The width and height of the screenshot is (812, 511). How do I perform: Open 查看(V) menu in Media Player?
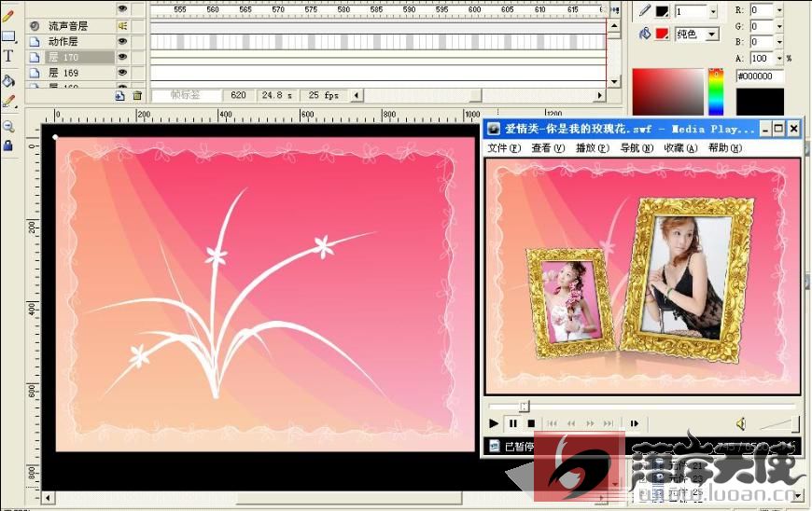[x=548, y=148]
